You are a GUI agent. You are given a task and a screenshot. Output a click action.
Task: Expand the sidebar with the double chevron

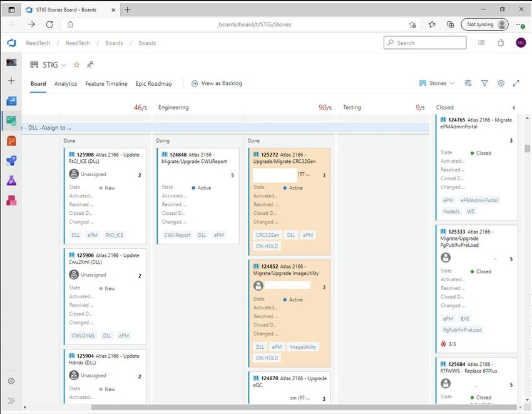coord(11,400)
